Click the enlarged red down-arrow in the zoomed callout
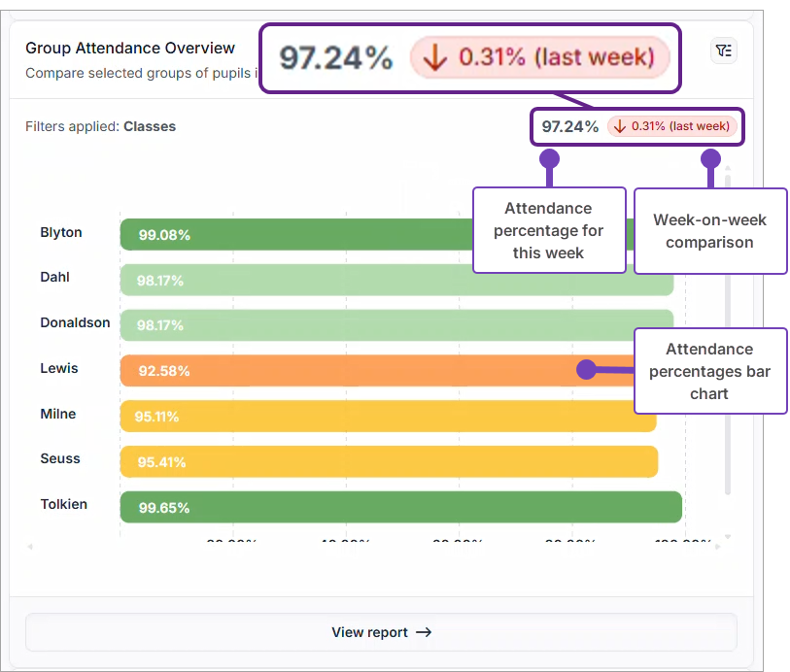This screenshot has height=672, width=790. point(435,57)
